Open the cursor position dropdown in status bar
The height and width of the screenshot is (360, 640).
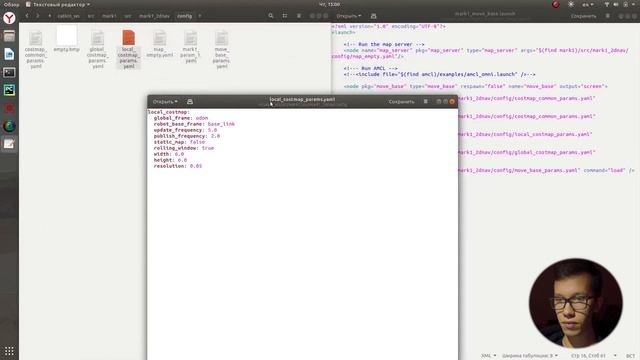click(x=593, y=356)
